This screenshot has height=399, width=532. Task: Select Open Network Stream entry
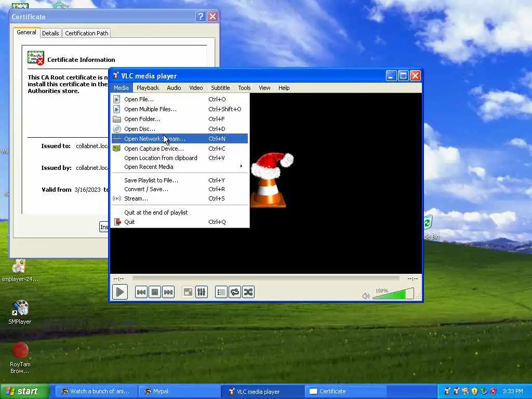[x=180, y=139]
